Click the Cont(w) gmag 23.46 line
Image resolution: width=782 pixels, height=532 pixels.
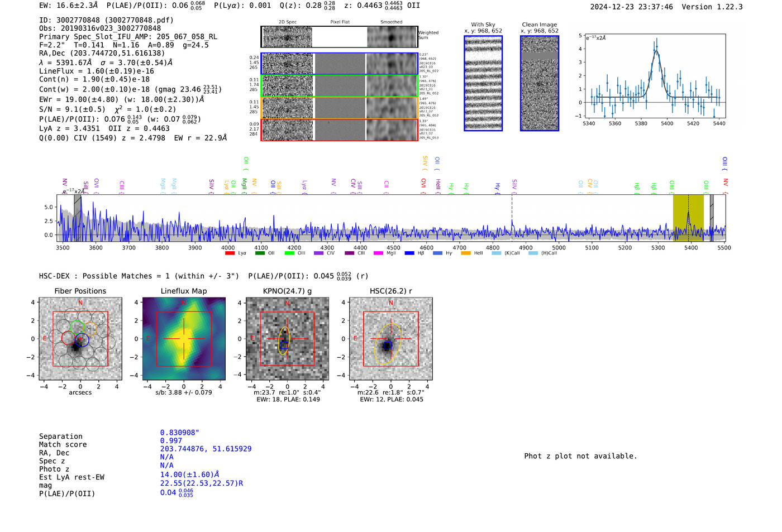coord(130,89)
